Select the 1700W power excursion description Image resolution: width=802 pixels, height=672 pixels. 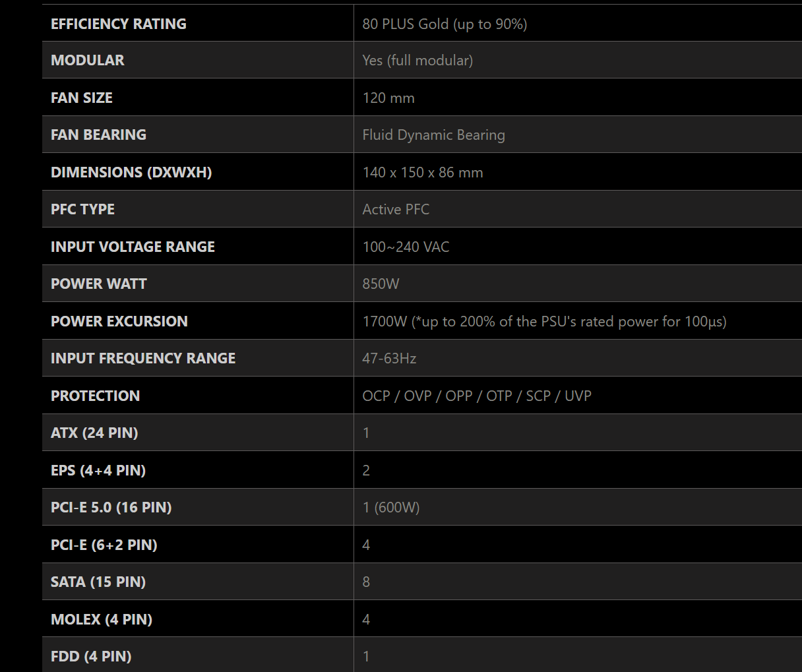click(x=544, y=321)
